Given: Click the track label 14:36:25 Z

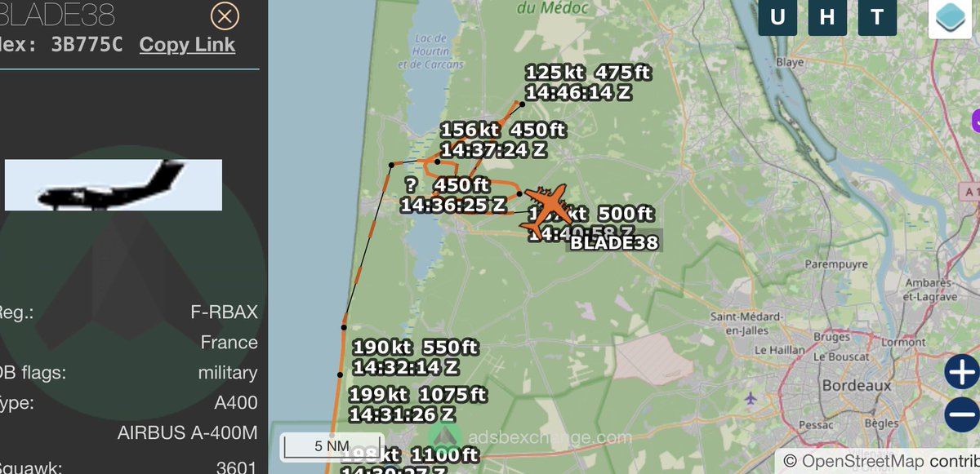Looking at the screenshot, I should click(453, 205).
